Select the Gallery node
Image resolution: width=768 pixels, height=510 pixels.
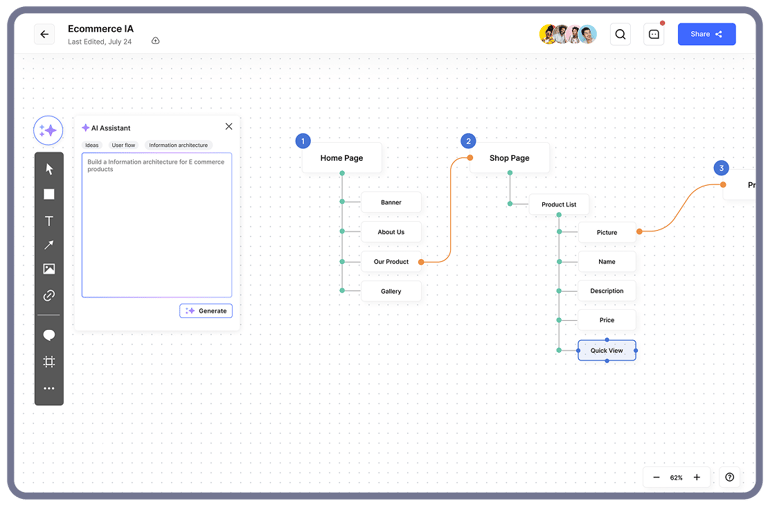(x=391, y=291)
